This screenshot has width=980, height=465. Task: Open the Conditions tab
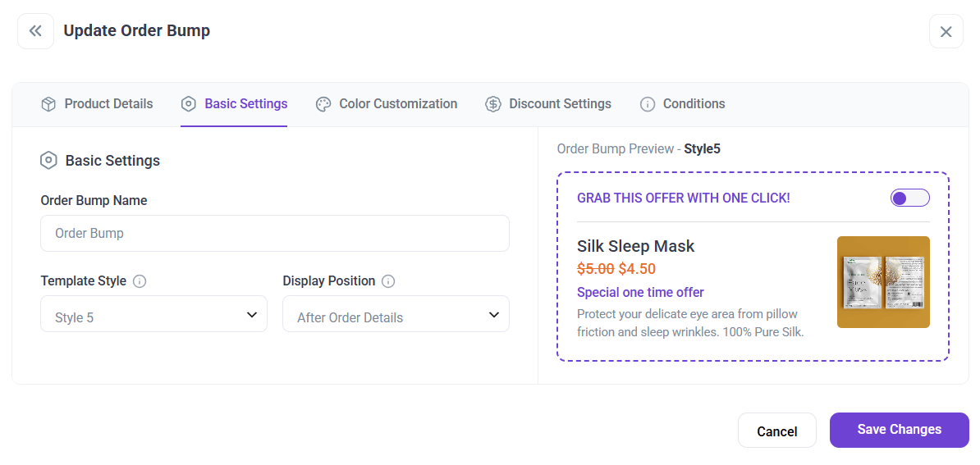[x=683, y=103]
